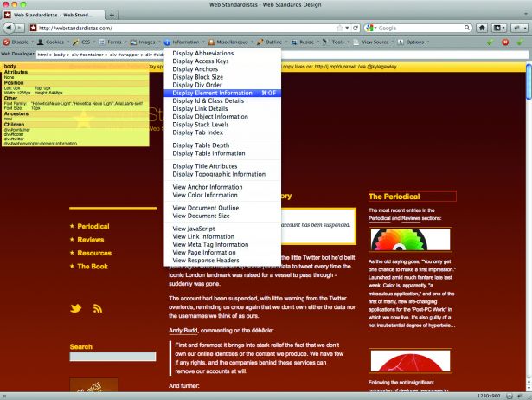Select Display Title Attributes
532x400 pixels.
pyautogui.click(x=222, y=166)
